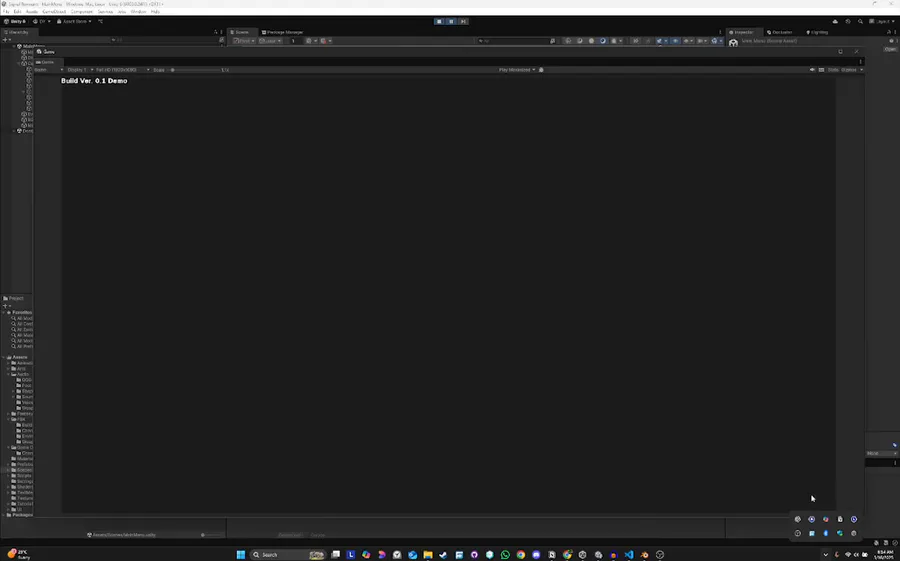Open the Display 1 dropdown in Game view
Image resolution: width=900 pixels, height=561 pixels.
coord(80,69)
